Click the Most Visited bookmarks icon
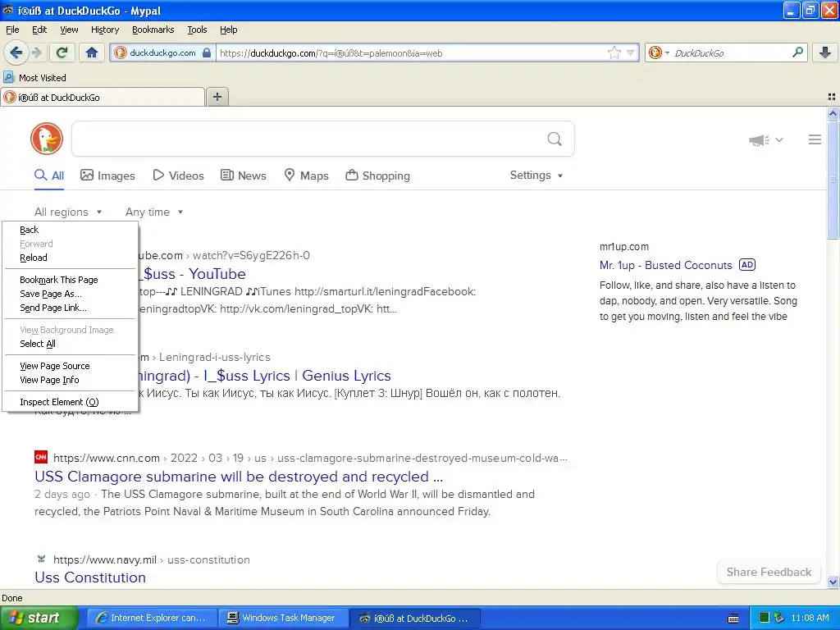 (8, 78)
